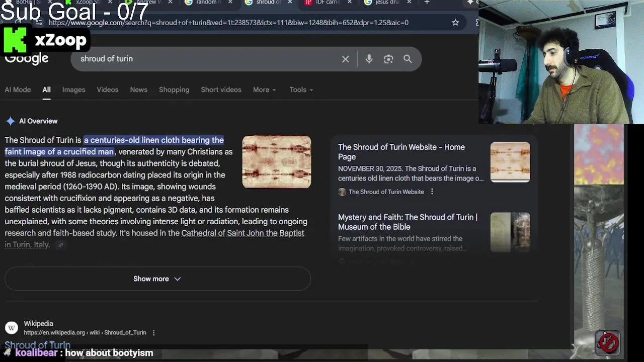644x362 pixels.
Task: Submit search with the magnifying glass icon
Action: [408, 59]
